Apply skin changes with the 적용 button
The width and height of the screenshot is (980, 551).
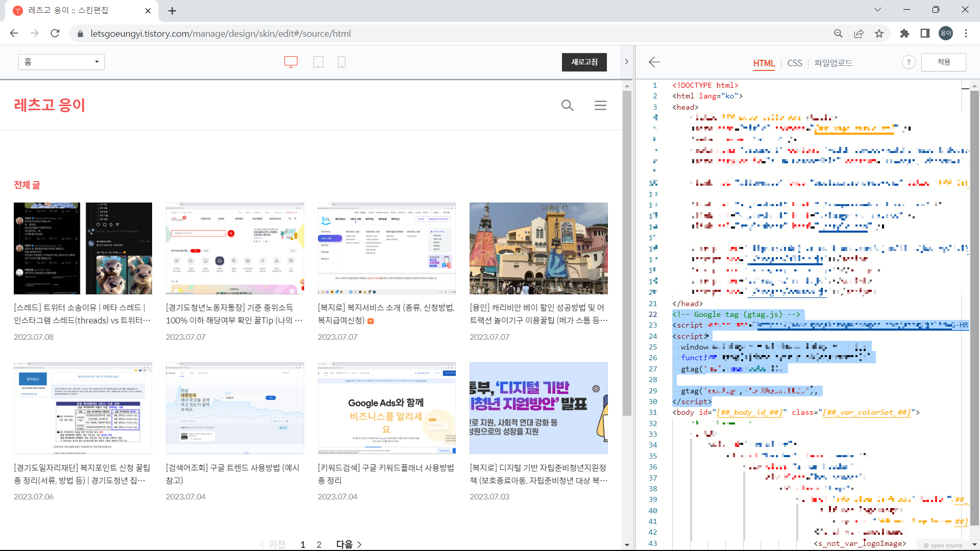[943, 62]
